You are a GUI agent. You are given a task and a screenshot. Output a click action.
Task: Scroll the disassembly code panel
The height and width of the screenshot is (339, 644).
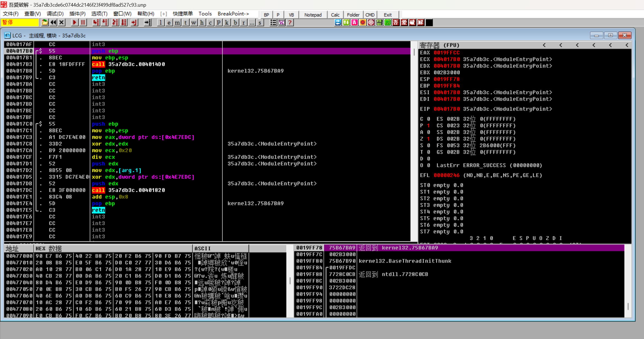click(414, 141)
